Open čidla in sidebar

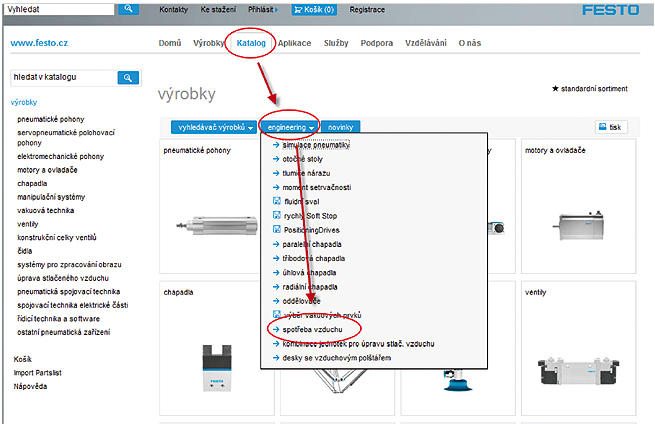[x=25, y=251]
